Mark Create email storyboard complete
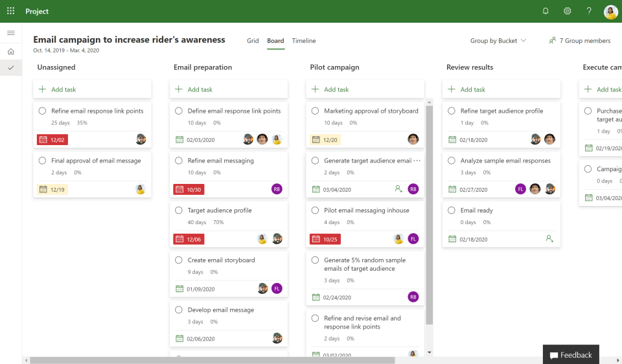 coord(179,260)
